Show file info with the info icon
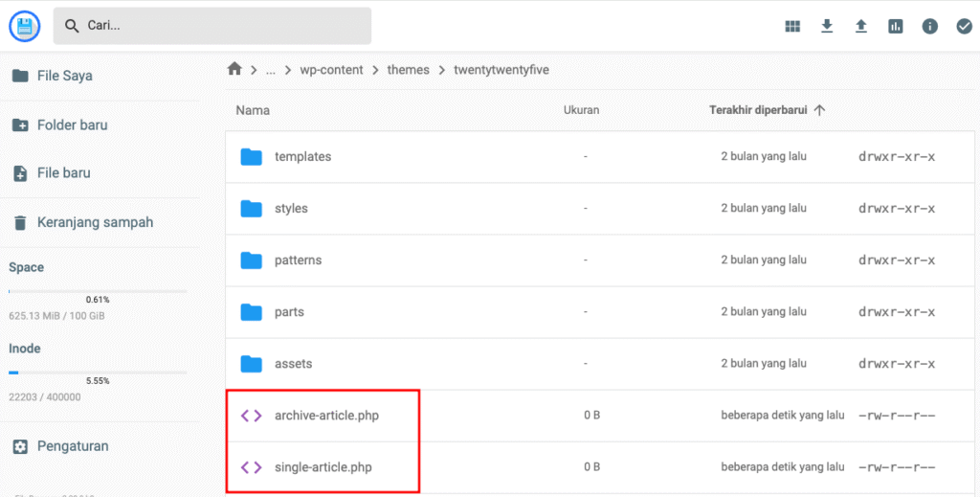980x497 pixels. click(x=930, y=26)
